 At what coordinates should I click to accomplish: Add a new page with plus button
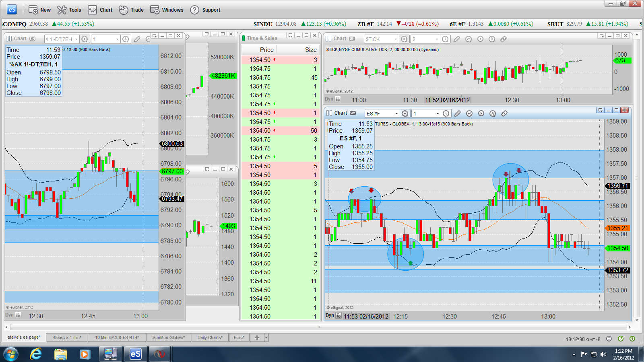[257, 337]
